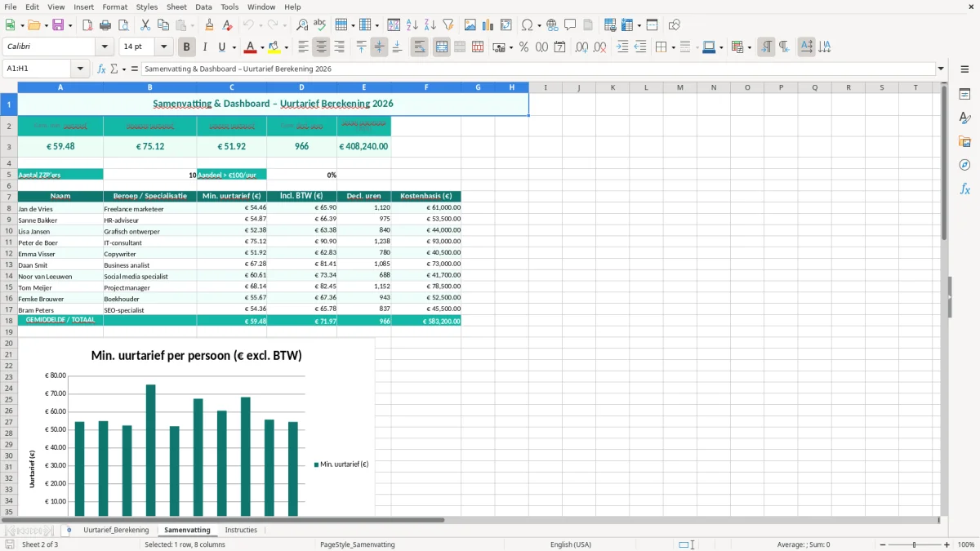Toggle italic formatting
980x551 pixels.
coord(205,47)
